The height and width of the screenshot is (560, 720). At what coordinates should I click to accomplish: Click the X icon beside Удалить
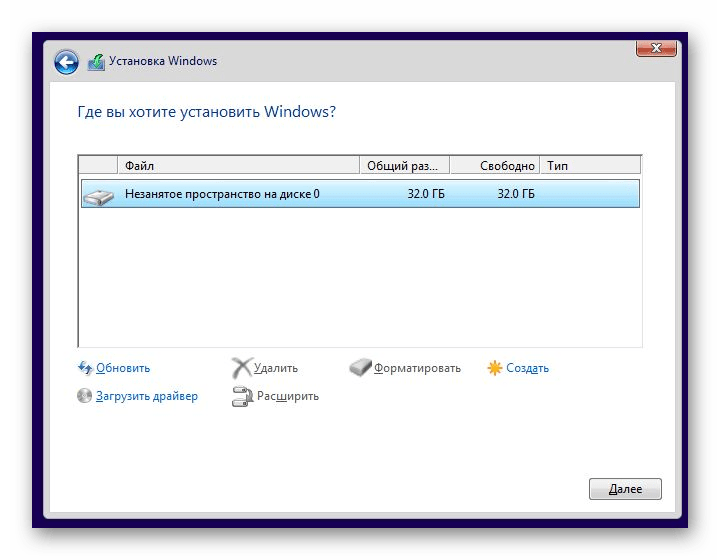242,368
